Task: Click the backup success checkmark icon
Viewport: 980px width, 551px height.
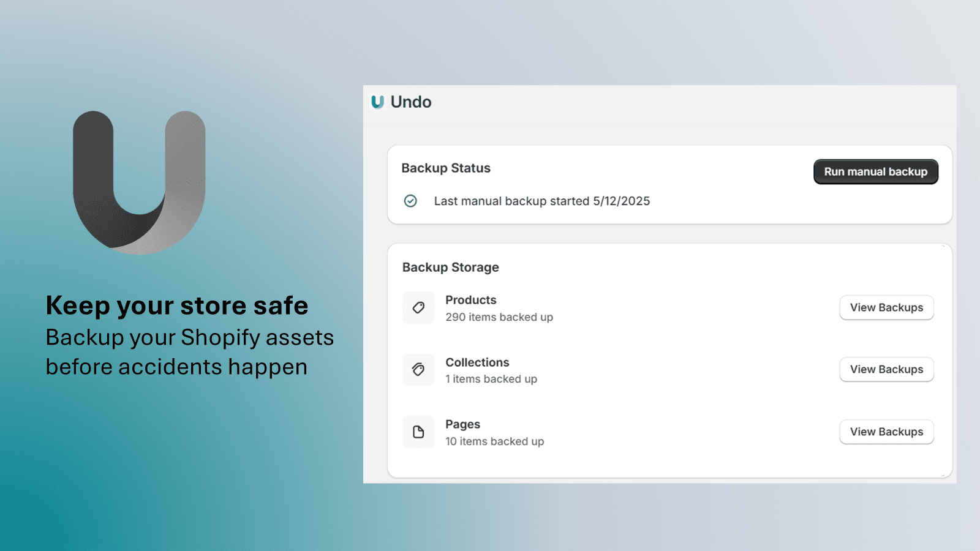Action: (x=411, y=201)
